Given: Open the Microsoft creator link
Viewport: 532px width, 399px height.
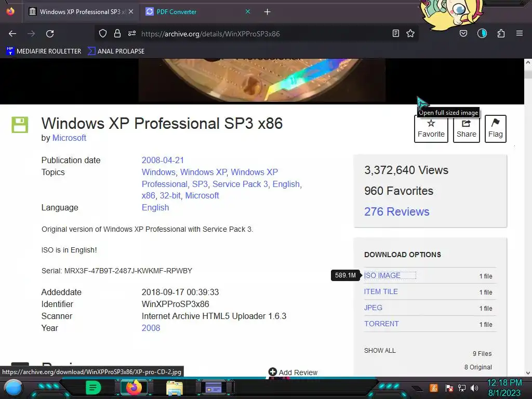Looking at the screenshot, I should click(69, 138).
